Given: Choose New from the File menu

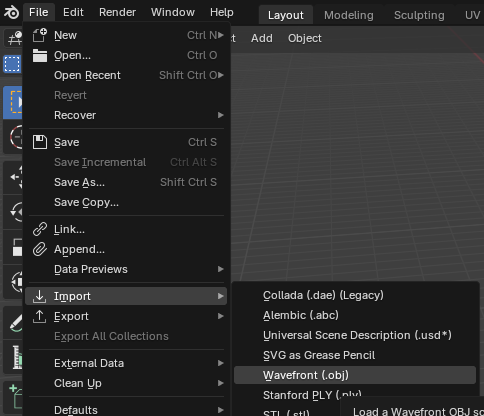Looking at the screenshot, I should point(126,35).
